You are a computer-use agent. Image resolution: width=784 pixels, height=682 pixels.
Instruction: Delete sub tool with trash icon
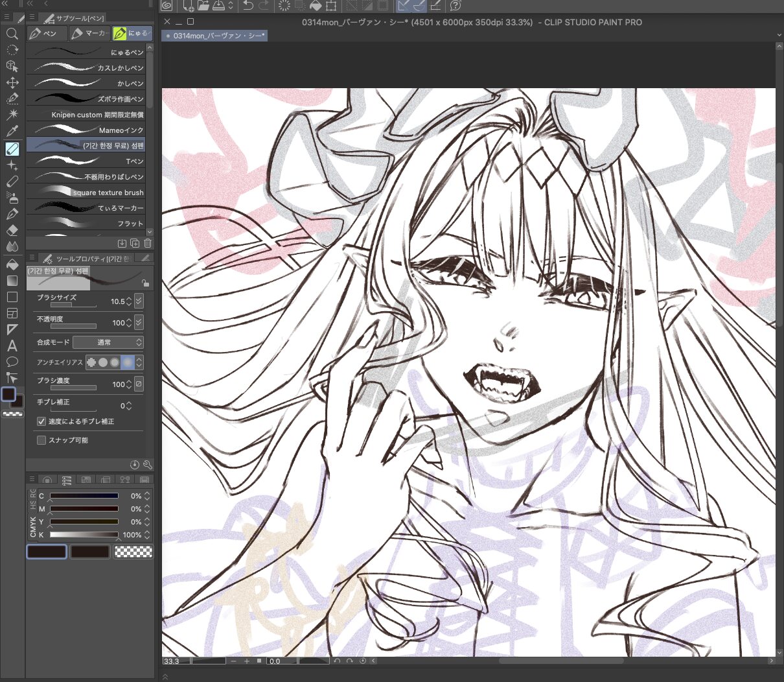point(148,243)
